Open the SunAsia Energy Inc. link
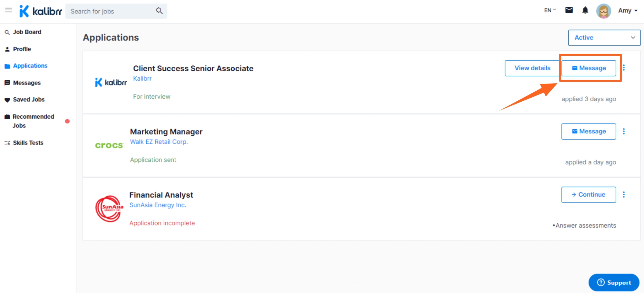 (x=158, y=205)
